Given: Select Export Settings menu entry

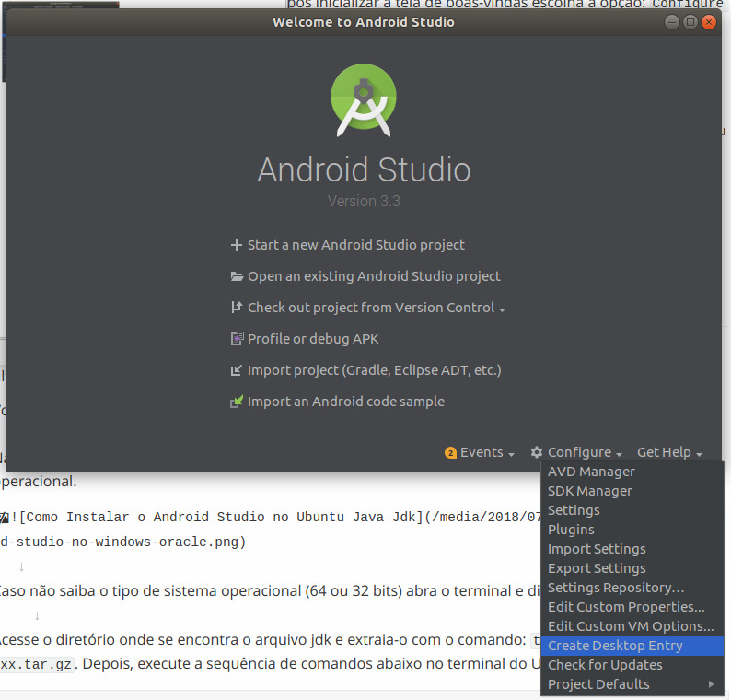Looking at the screenshot, I should pos(632,568).
